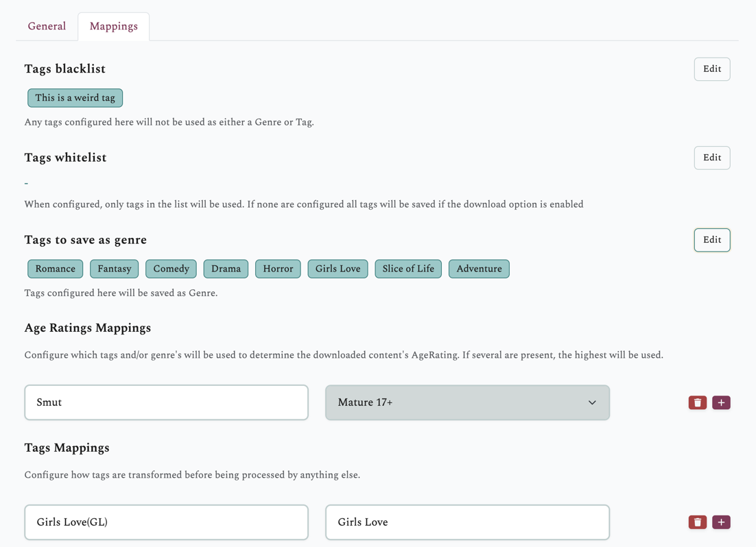Add a new age rating mapping row
This screenshot has width=756, height=547.
721,402
